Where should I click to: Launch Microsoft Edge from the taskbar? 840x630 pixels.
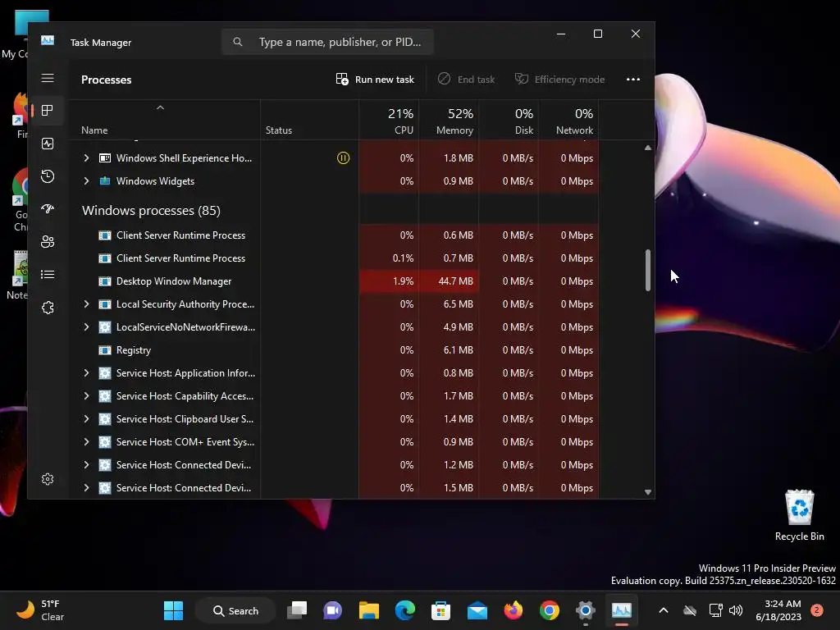(405, 610)
